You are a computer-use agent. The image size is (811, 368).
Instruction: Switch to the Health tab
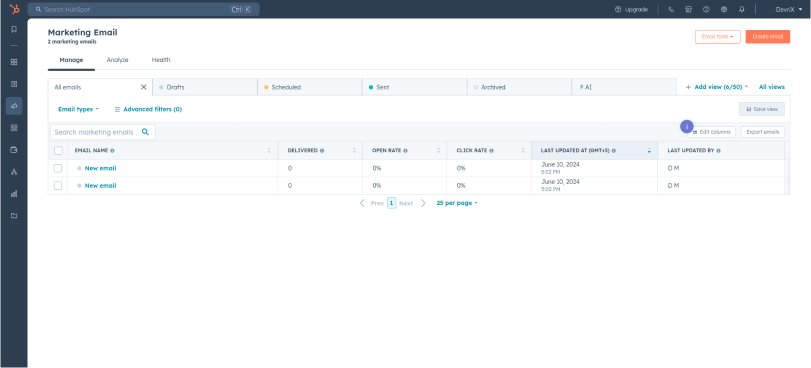click(161, 60)
